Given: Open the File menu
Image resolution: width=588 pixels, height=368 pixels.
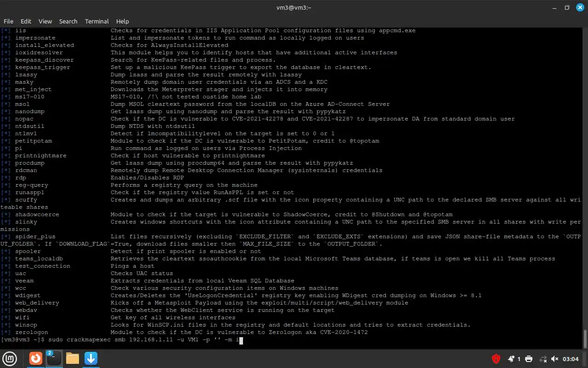Looking at the screenshot, I should pos(8,21).
